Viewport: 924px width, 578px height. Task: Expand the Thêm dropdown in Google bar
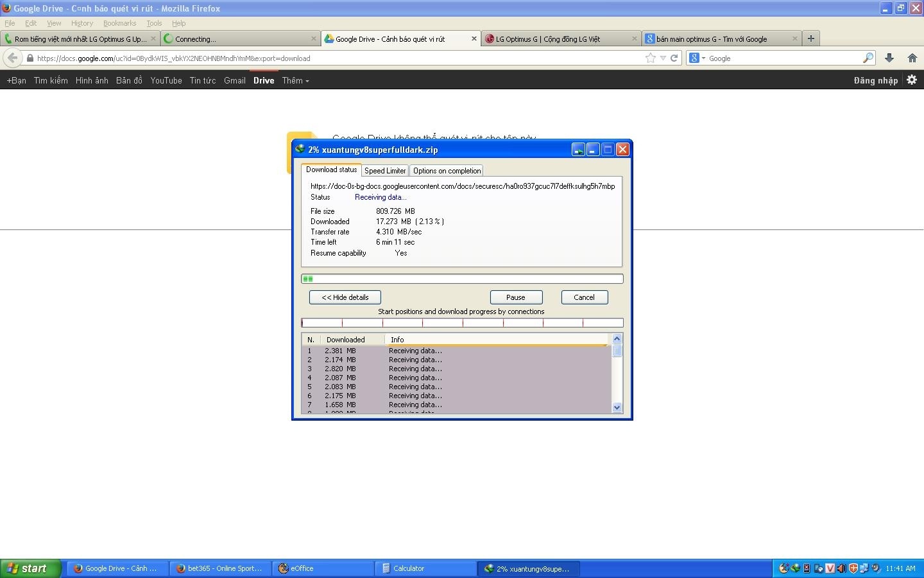click(295, 80)
